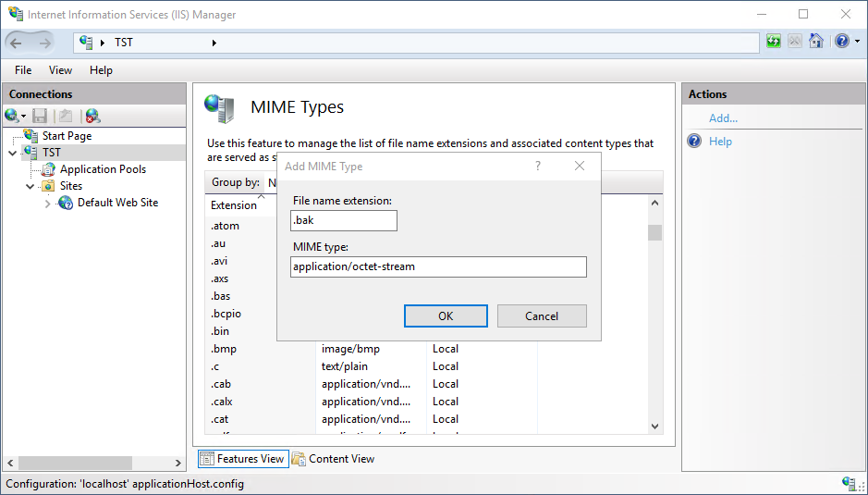Click the breadcrumb server icon in address bar
This screenshot has width=868, height=495.
[x=86, y=43]
